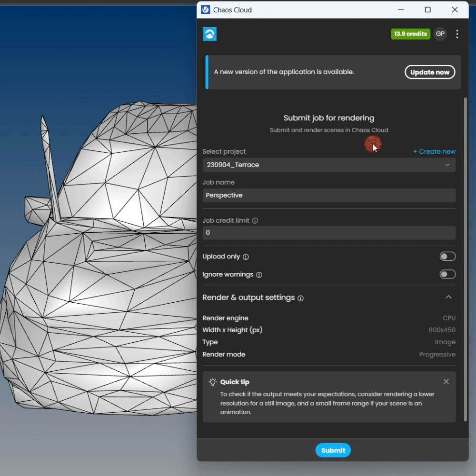Click the Job credit limit field
476x476 pixels.
(x=329, y=233)
